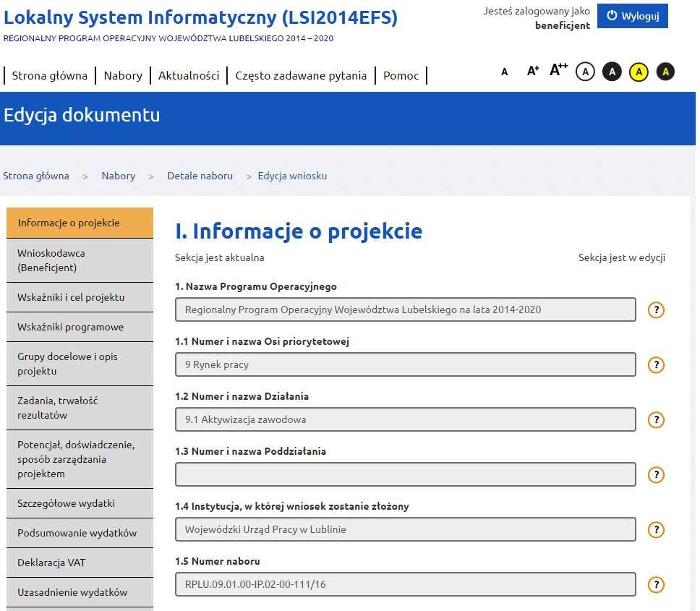Open Deklaracja VAT section
The image size is (700, 611).
pos(80,563)
